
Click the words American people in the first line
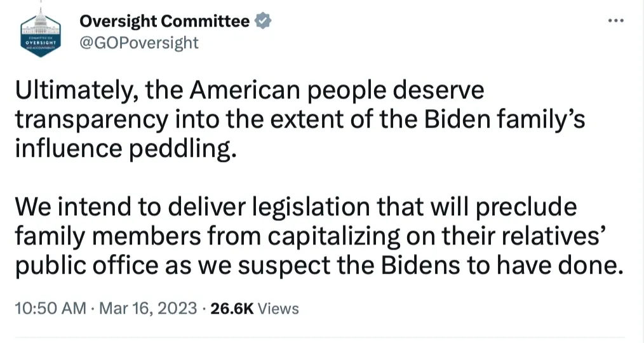point(288,91)
